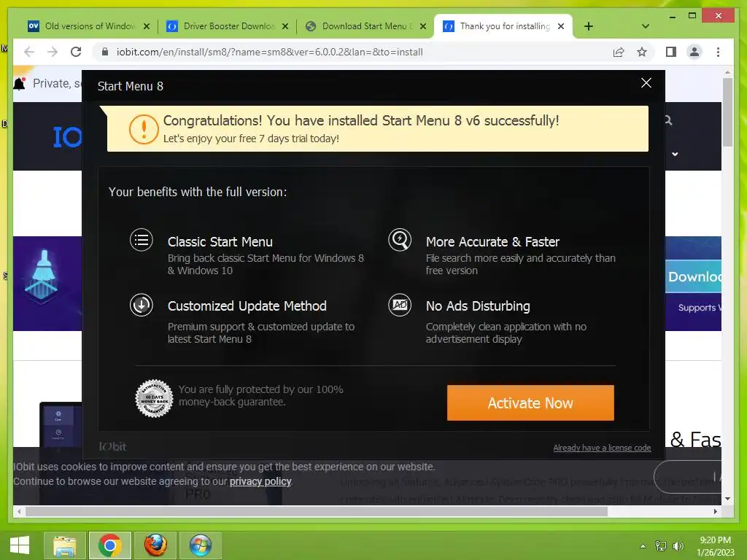Click the IObit logo on the webpage
This screenshot has height=560, width=747.
[67, 137]
